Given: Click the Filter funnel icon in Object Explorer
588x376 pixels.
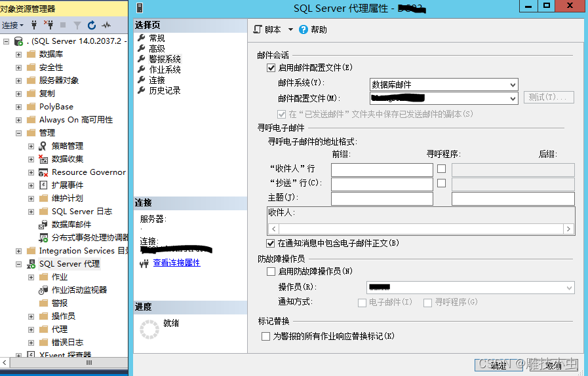Looking at the screenshot, I should (x=77, y=26).
